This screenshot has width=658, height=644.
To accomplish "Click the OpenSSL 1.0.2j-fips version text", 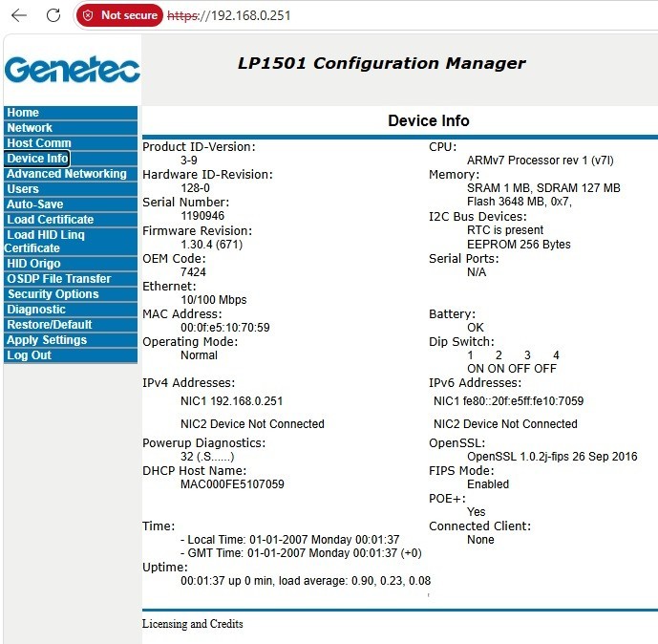I will tap(552, 457).
